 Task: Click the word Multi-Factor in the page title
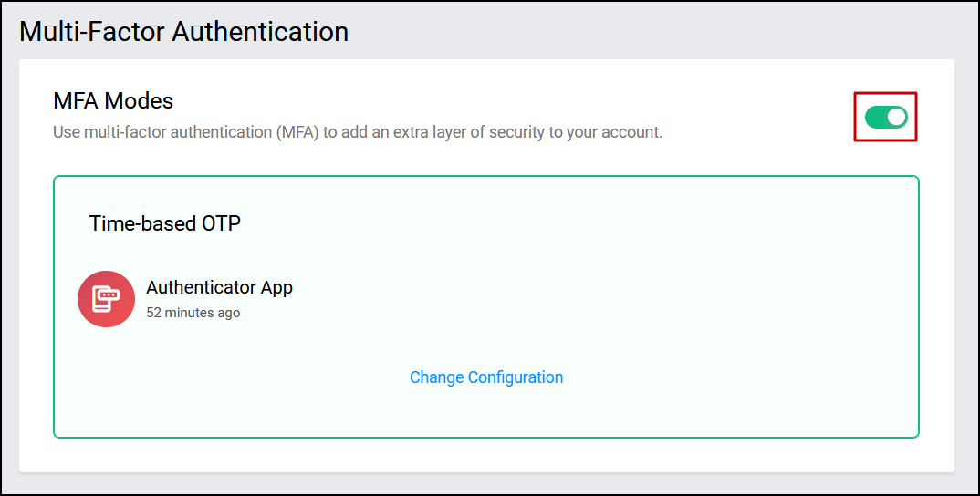(92, 32)
